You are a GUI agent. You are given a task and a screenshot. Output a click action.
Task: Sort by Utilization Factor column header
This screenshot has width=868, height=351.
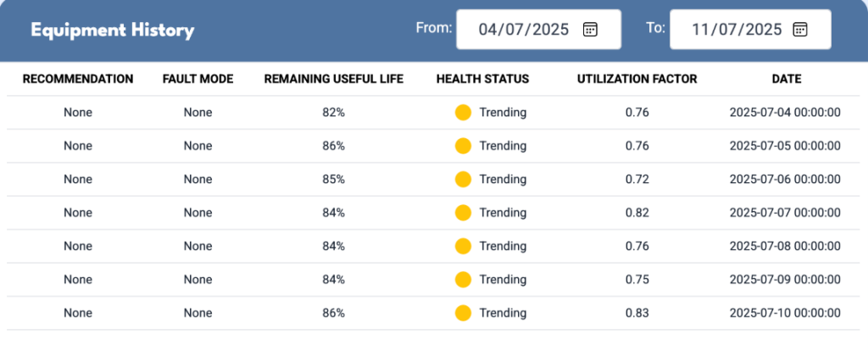tap(637, 79)
